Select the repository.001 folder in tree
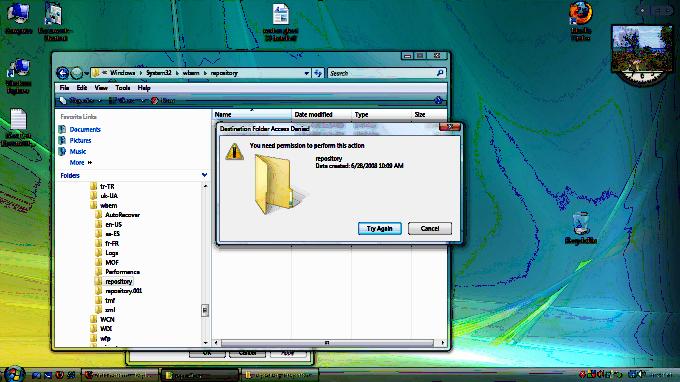The image size is (680, 382). 124,291
